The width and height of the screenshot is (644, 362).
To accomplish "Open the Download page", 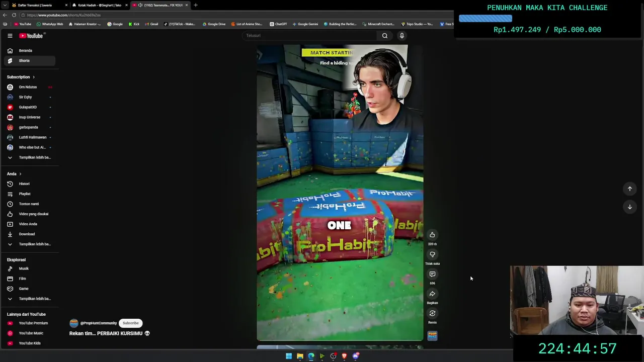I will [30, 234].
